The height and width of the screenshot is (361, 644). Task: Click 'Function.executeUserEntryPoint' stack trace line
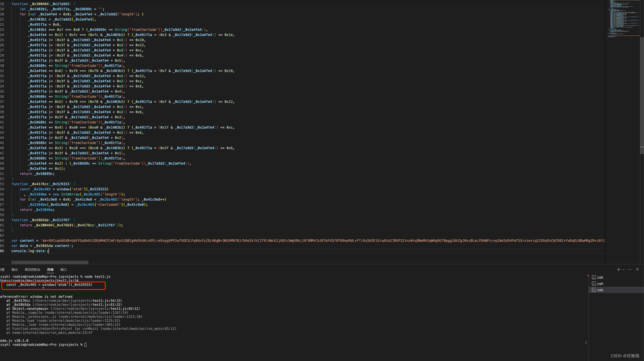pos(91,329)
